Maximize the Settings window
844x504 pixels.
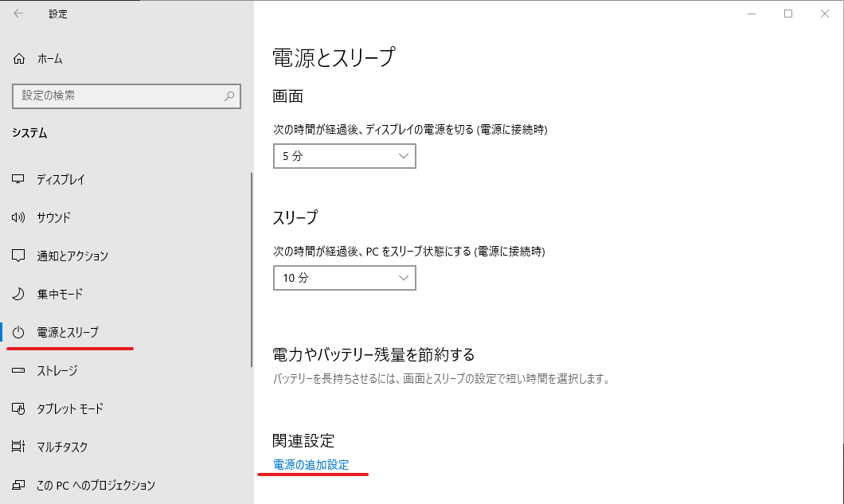click(x=788, y=14)
